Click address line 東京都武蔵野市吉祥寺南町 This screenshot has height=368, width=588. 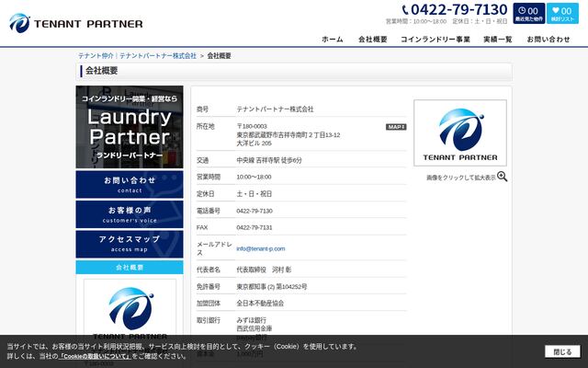[x=288, y=135]
